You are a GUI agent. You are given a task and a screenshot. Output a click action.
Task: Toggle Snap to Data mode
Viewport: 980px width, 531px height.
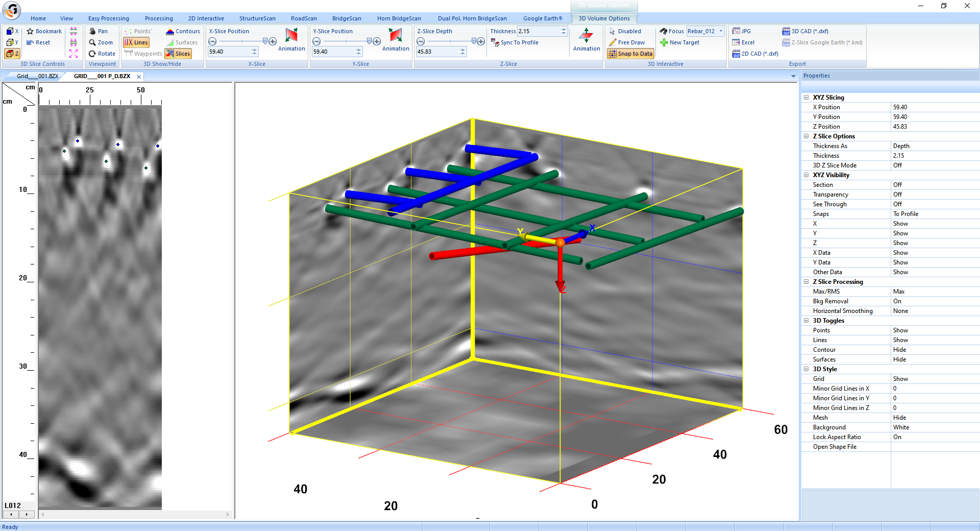pyautogui.click(x=630, y=53)
